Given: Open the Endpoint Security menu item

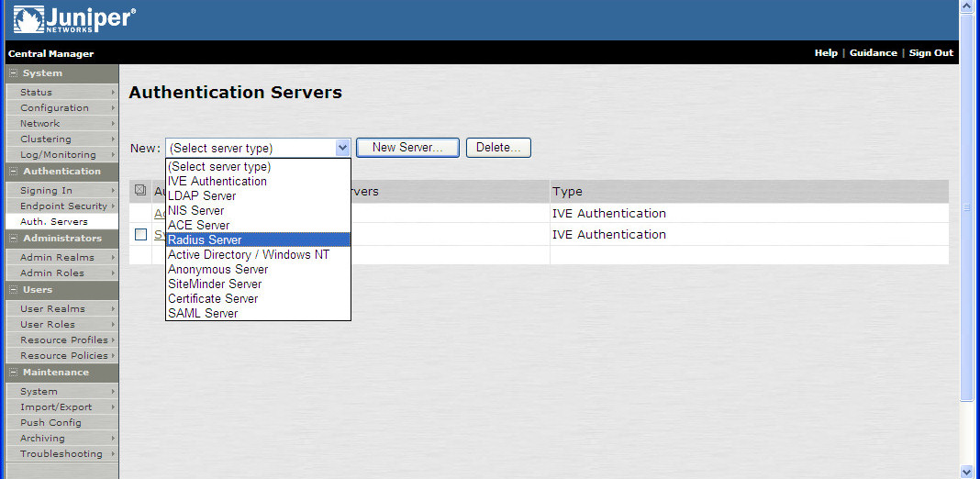Looking at the screenshot, I should [61, 206].
